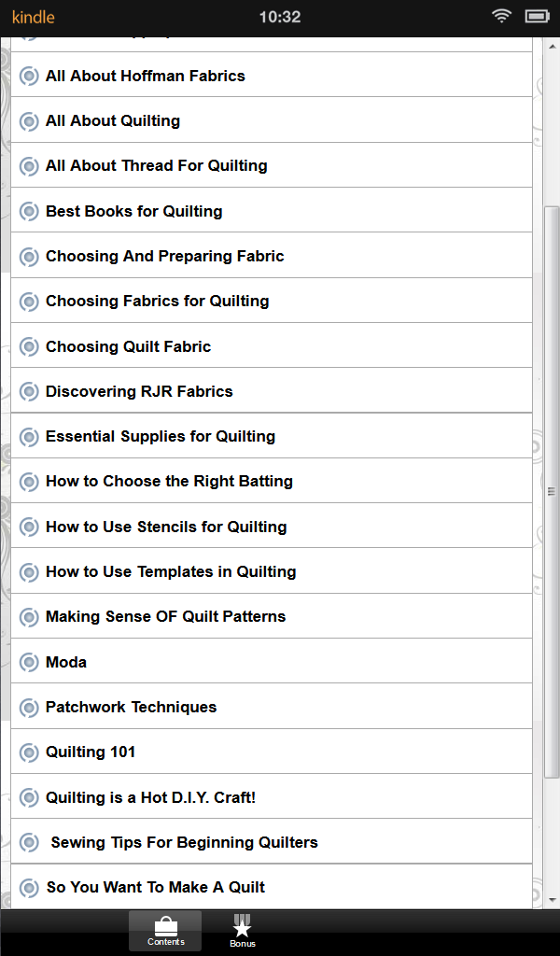The height and width of the screenshot is (956, 560).
Task: Click the bullseye icon beside All About Quilting
Action: (29, 120)
